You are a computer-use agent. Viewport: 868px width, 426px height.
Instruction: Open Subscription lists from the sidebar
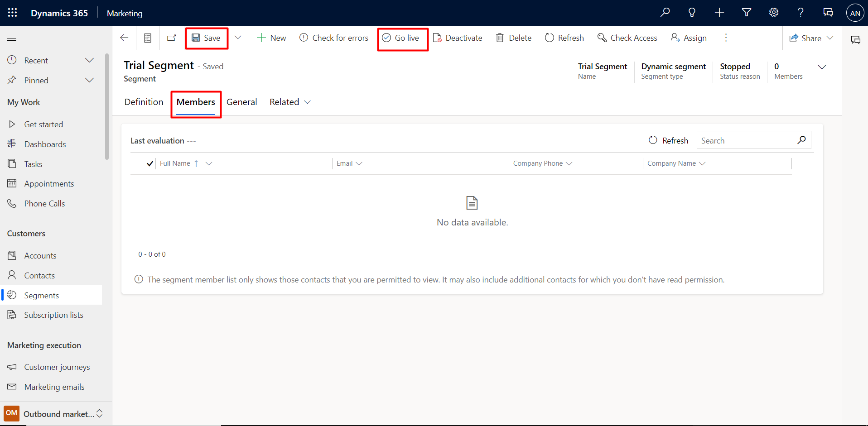tap(53, 315)
